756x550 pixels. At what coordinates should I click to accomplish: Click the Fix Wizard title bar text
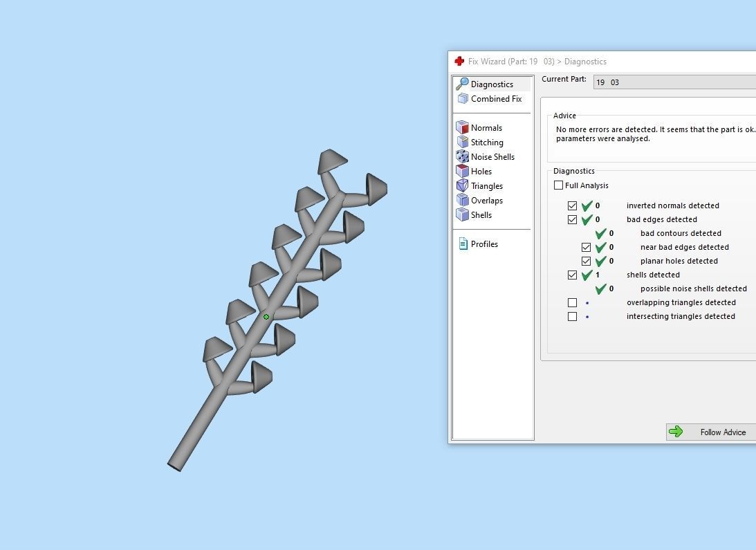click(537, 62)
